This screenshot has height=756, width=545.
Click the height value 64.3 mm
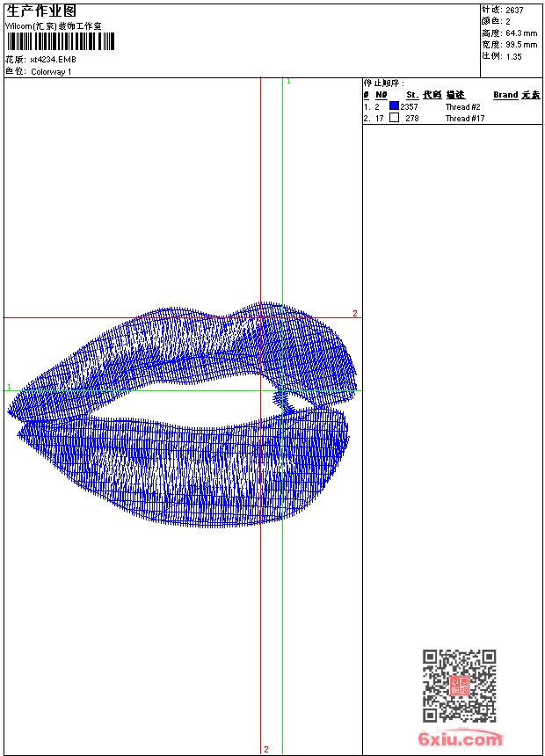(521, 33)
